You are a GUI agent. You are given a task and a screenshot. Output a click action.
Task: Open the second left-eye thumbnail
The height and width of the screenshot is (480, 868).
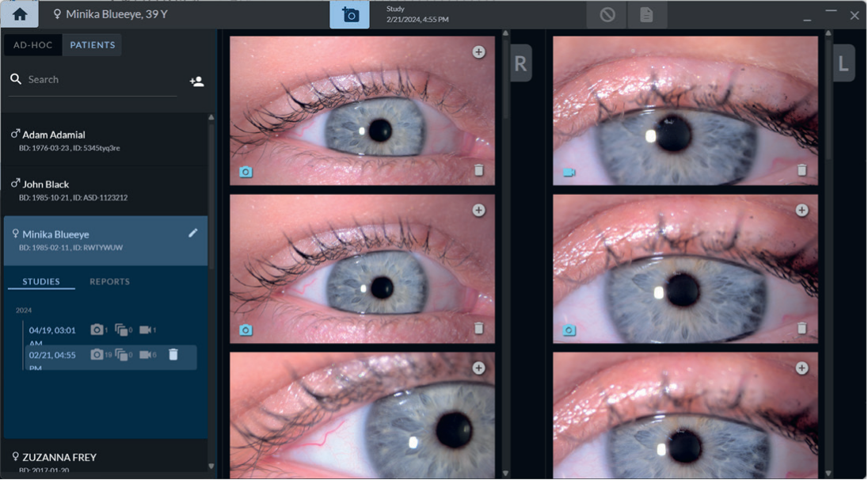[685, 269]
